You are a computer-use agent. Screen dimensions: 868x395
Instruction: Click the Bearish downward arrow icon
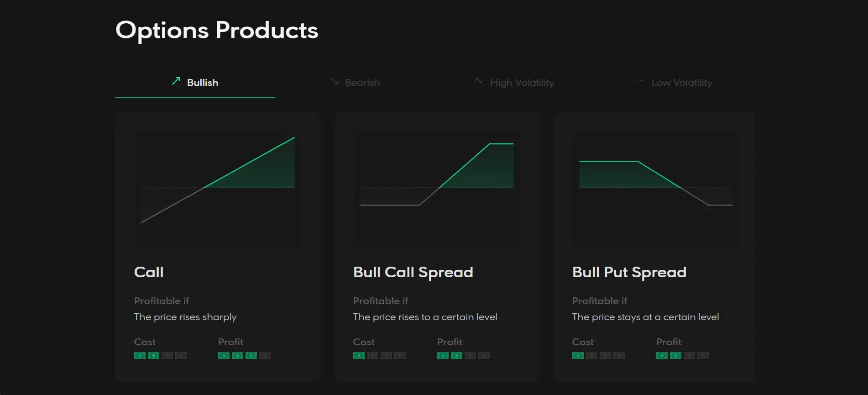(x=334, y=82)
